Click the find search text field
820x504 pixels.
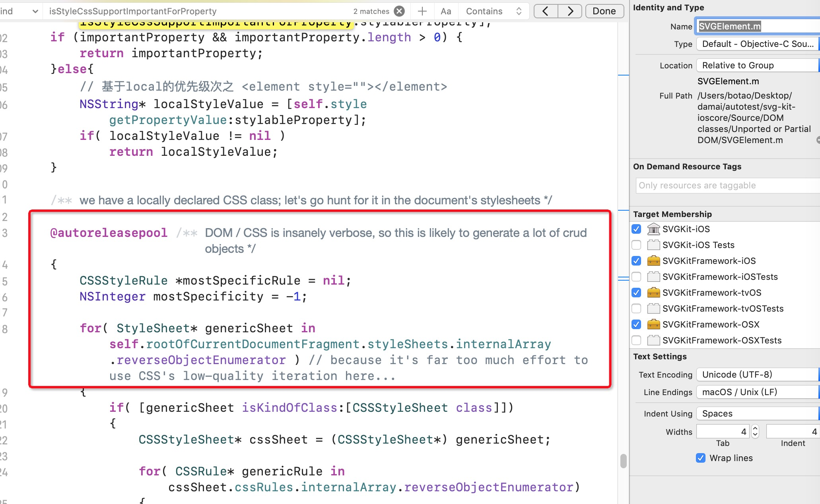pos(199,11)
